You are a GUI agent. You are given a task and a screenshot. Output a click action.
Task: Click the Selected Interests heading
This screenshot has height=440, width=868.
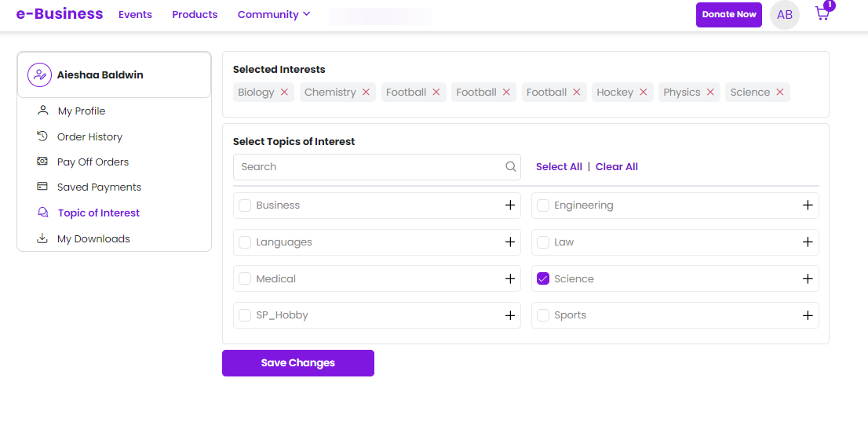[x=279, y=70]
